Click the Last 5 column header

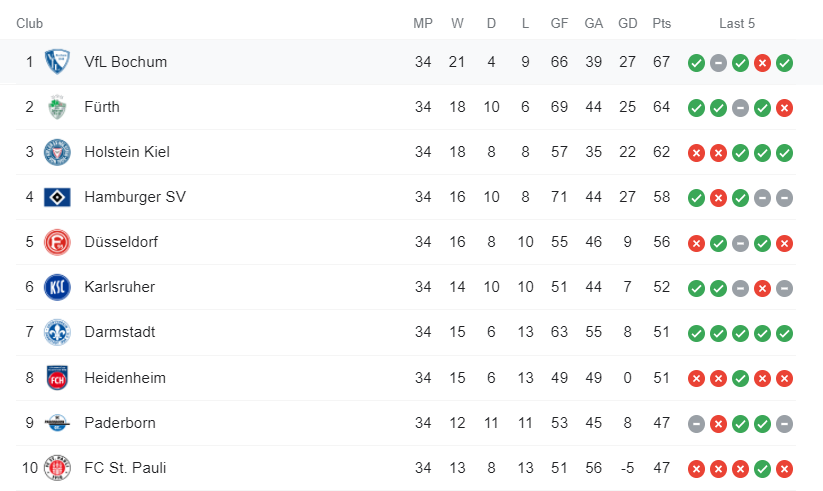[x=737, y=24]
